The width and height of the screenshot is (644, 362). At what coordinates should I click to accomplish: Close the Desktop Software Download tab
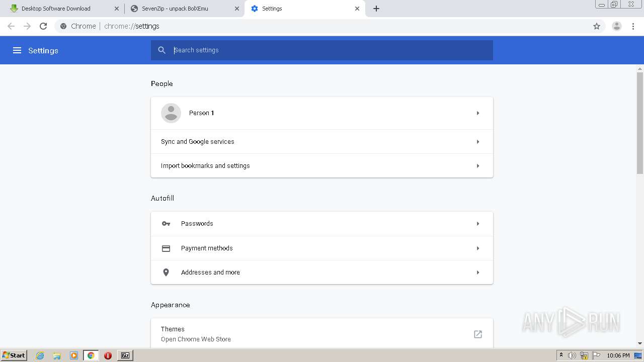[x=117, y=9]
